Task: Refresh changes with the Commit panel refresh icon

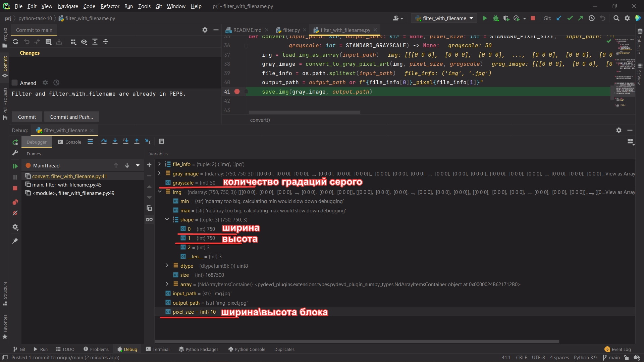Action: [x=15, y=42]
